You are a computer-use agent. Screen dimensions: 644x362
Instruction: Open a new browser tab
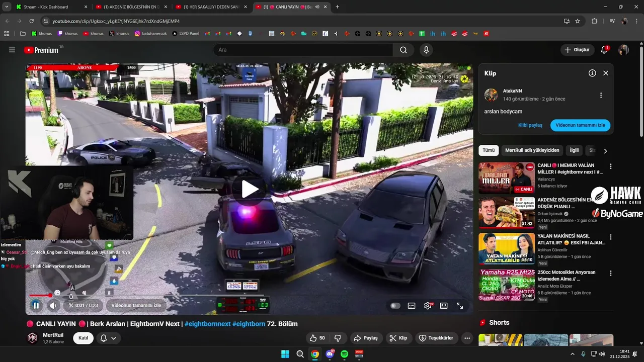[337, 7]
